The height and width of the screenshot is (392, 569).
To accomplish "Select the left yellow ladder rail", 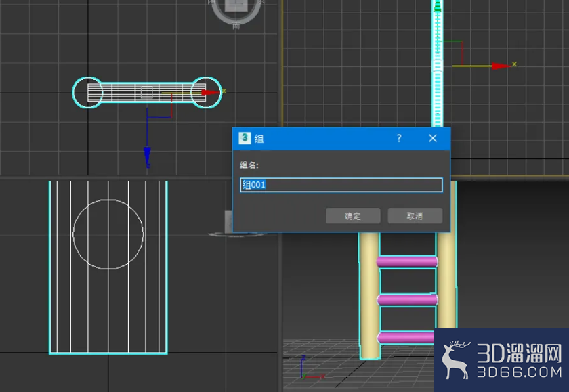I will [x=369, y=296].
